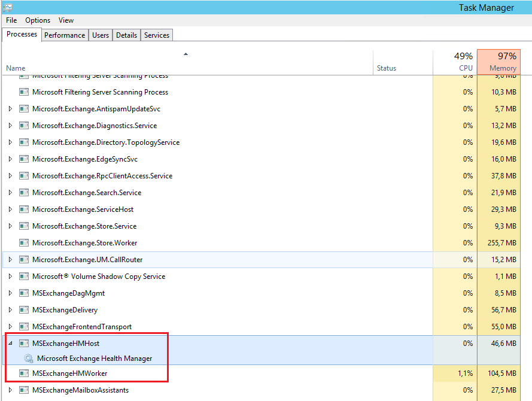
Task: Click the 255,7 MB memory value
Action: pos(502,243)
